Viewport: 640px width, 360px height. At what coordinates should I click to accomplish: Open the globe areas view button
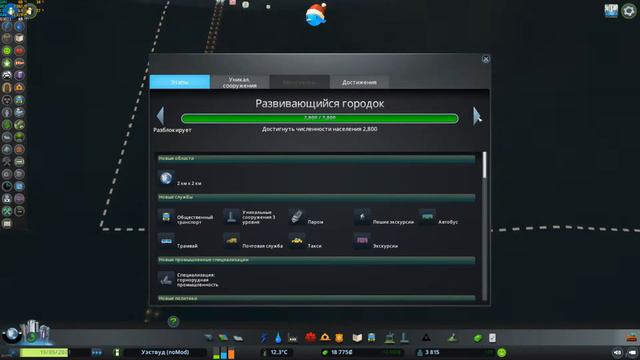(x=12, y=334)
